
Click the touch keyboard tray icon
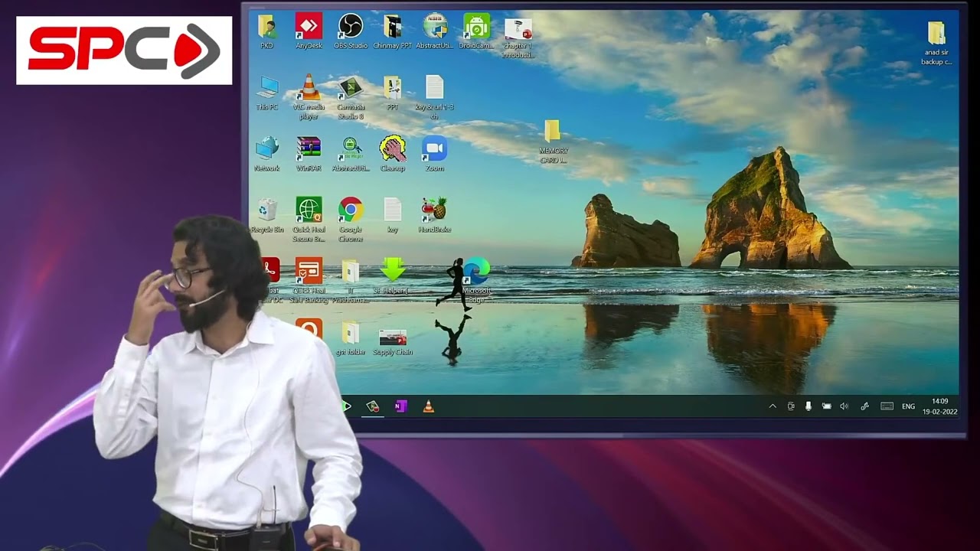[x=887, y=406]
